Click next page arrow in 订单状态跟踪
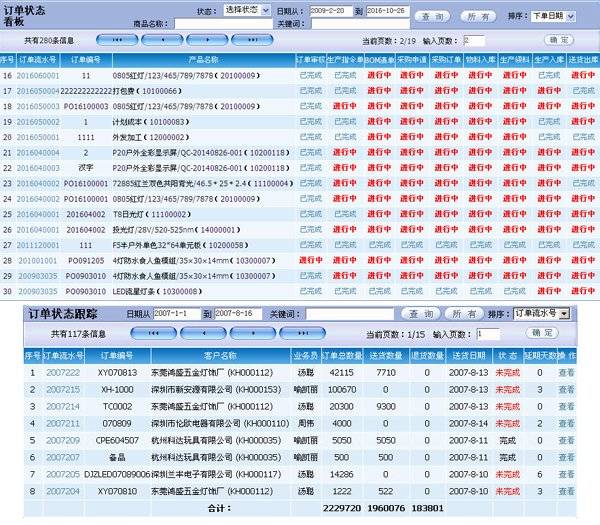 pyautogui.click(x=252, y=333)
